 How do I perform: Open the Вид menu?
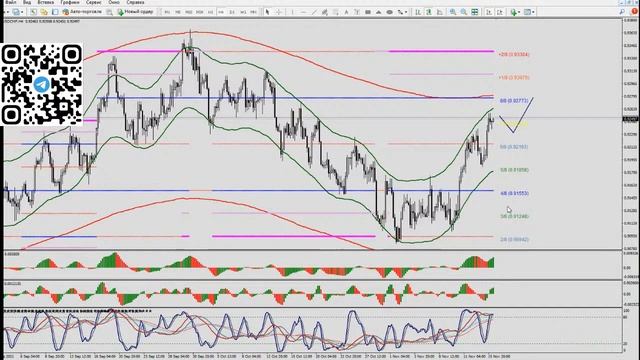pyautogui.click(x=27, y=2)
